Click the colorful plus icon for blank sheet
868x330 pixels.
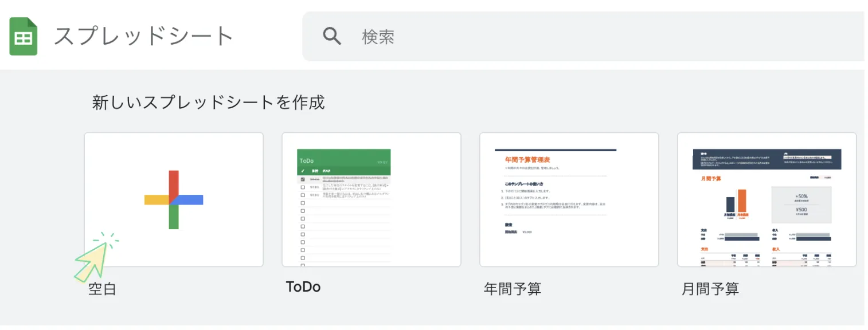174,199
